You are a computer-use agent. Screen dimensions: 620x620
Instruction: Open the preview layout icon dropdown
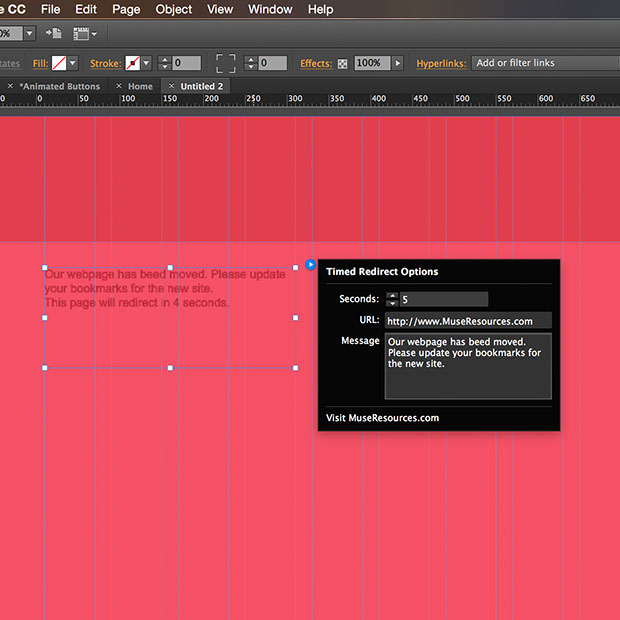pos(85,34)
